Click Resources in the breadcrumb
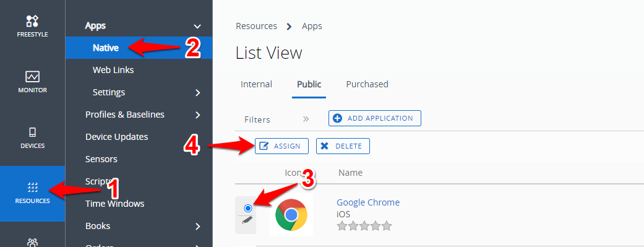Viewport: 644px width, 247px height. click(256, 26)
